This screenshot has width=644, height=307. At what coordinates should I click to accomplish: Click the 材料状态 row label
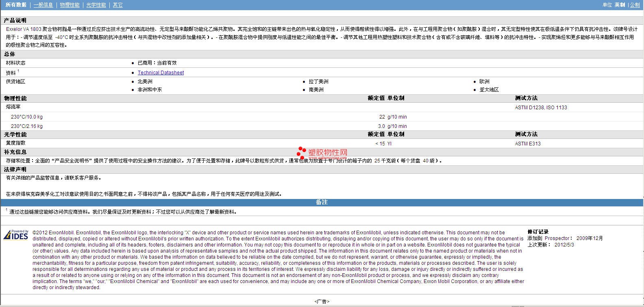point(15,63)
